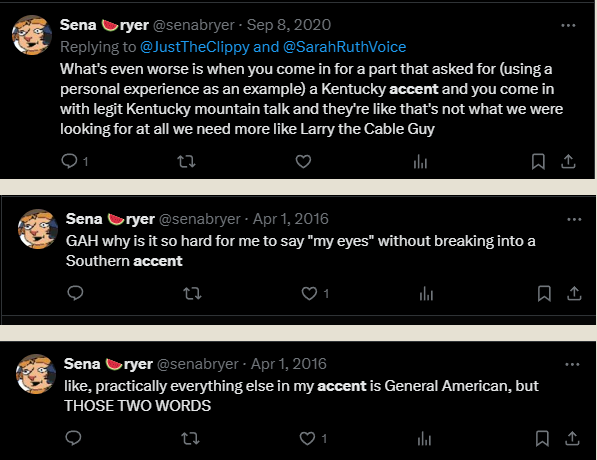This screenshot has width=597, height=460.
Task: View analytics of THOSE TWO WORDS tweet
Action: 424,438
